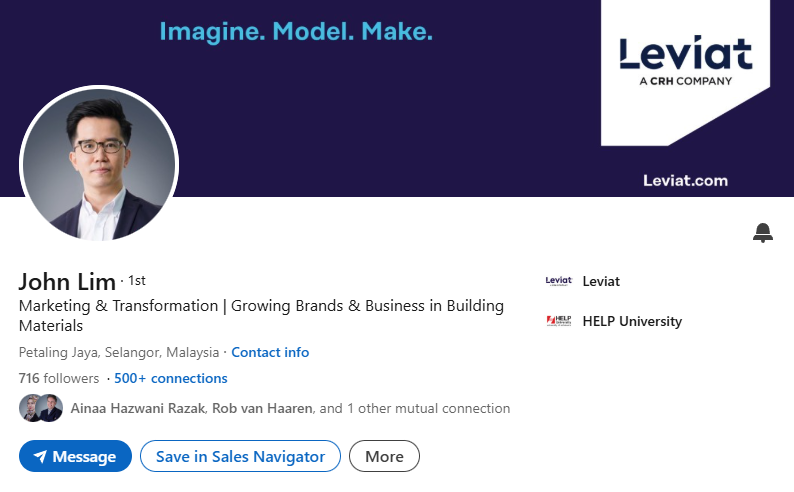Click the Leviat.com text in the banner
Screen dimensions: 794x492
[686, 181]
